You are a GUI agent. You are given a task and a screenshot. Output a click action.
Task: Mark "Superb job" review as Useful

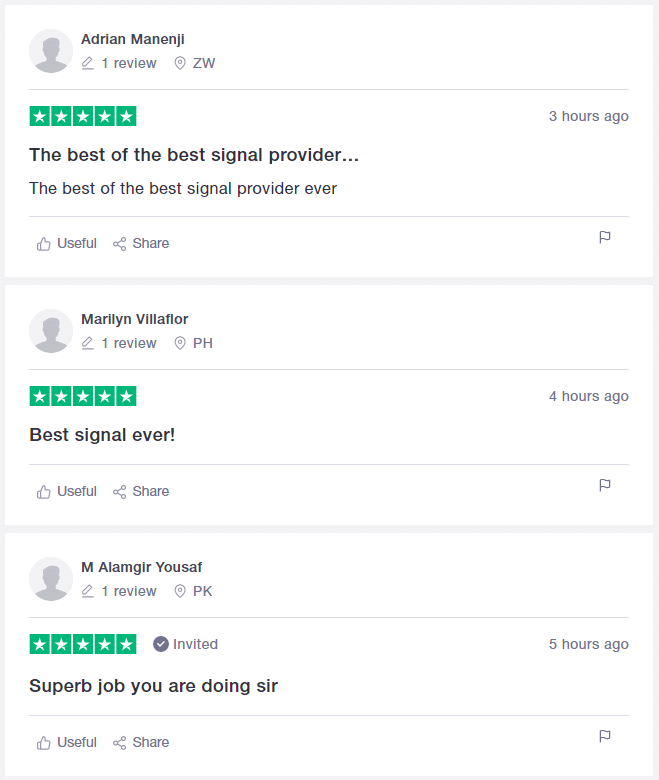click(x=67, y=742)
